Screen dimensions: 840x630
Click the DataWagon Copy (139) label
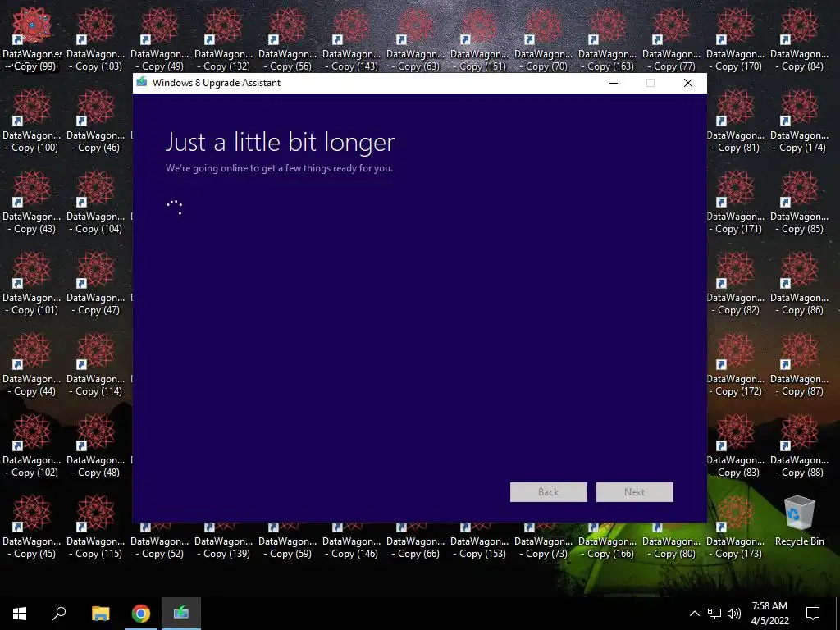click(223, 547)
